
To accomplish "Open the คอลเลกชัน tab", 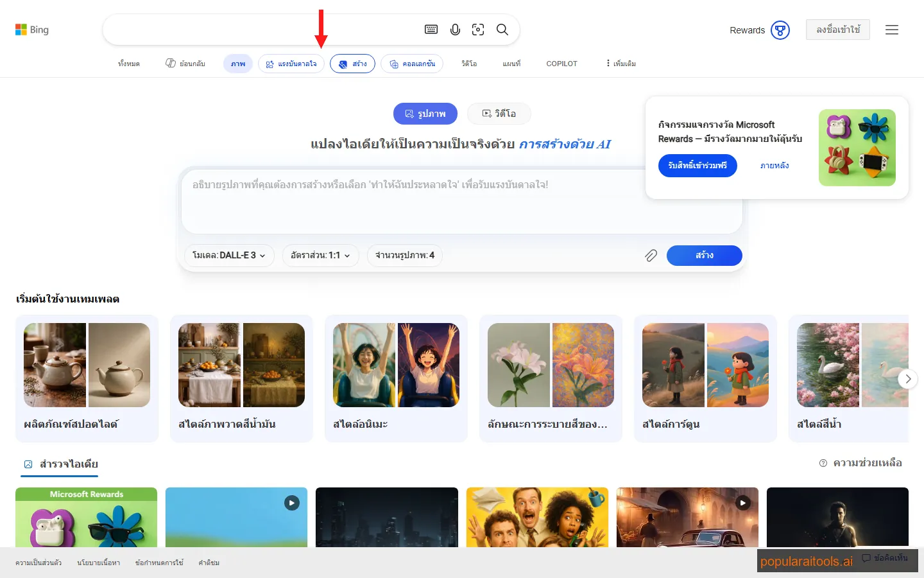I will coord(412,63).
